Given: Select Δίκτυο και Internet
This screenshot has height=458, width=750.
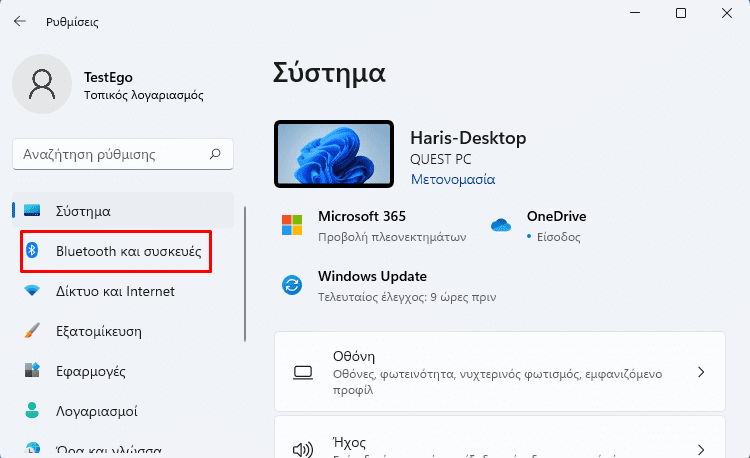Looking at the screenshot, I should (123, 291).
